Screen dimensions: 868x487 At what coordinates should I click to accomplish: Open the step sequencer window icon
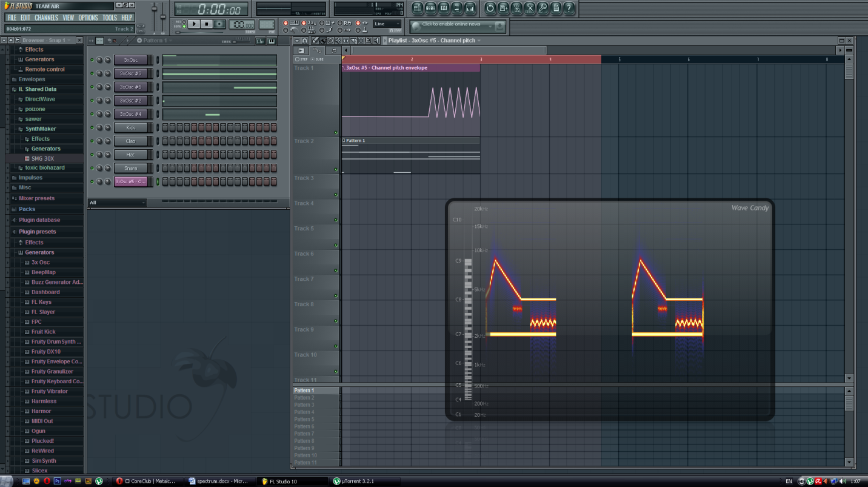coord(430,8)
